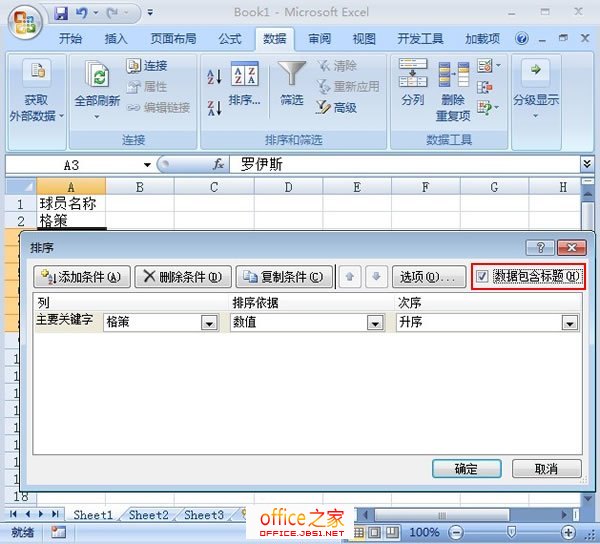The width and height of the screenshot is (600, 544).
Task: Click the Save icon in quick access toolbar
Action: pos(62,14)
